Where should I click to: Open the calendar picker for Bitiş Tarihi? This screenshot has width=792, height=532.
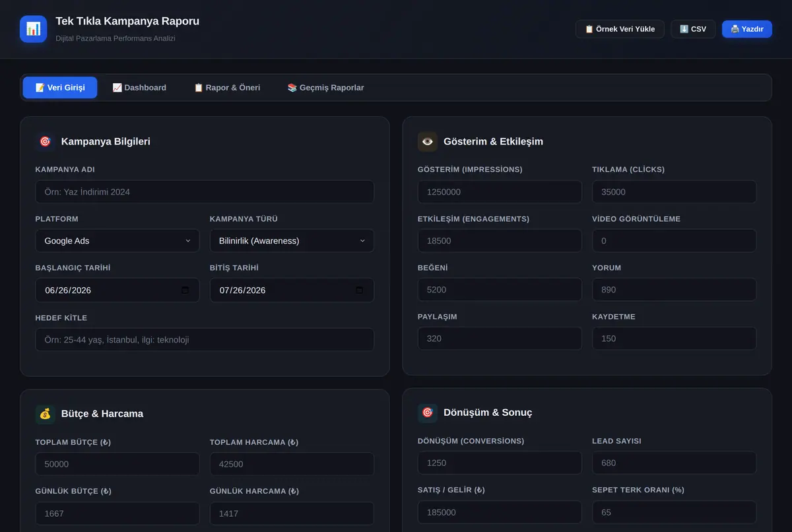360,290
